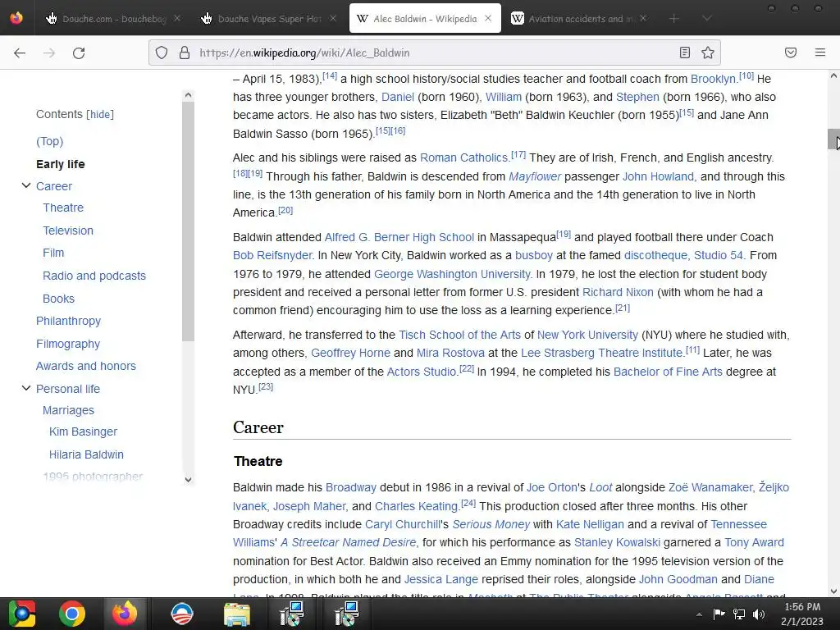Image resolution: width=840 pixels, height=630 pixels.
Task: Click the page vertical scrollbar thumb
Action: [833, 139]
